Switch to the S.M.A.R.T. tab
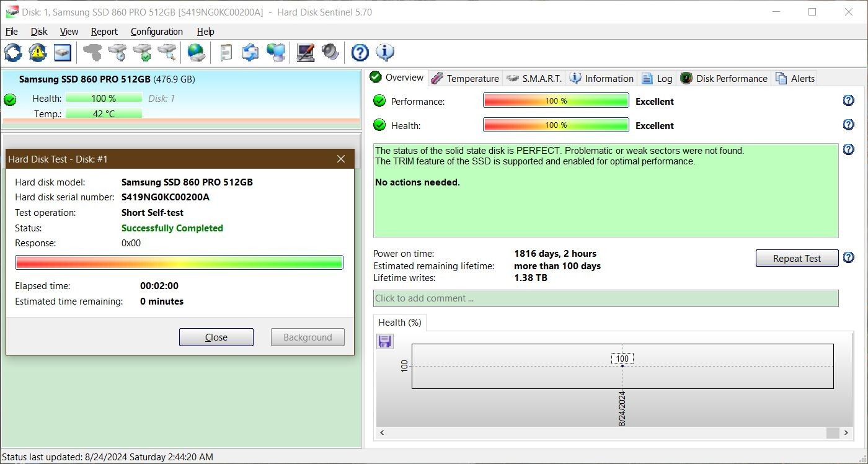The height and width of the screenshot is (464, 868). tap(534, 78)
